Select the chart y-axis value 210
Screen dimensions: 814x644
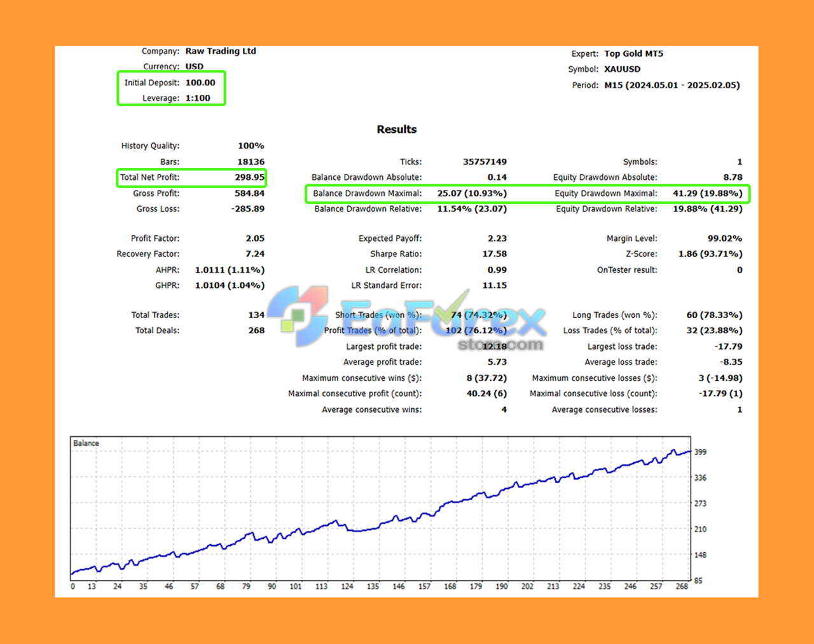click(700, 529)
